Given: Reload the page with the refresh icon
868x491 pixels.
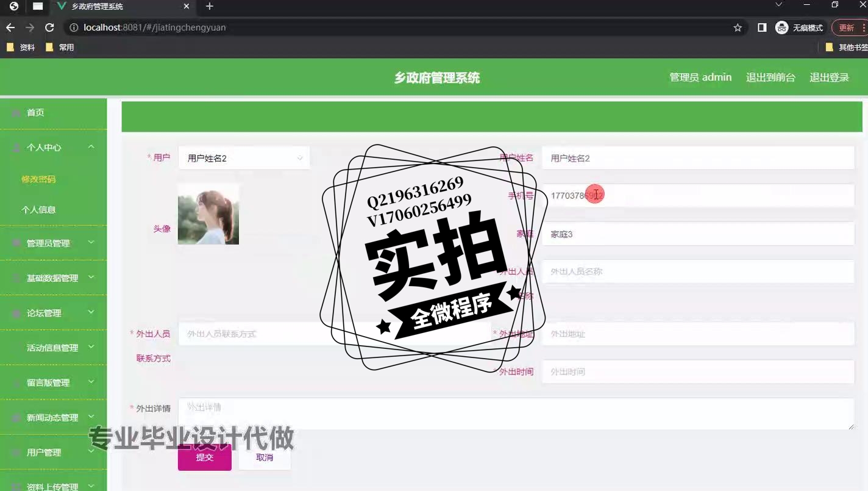Looking at the screenshot, I should [x=50, y=27].
